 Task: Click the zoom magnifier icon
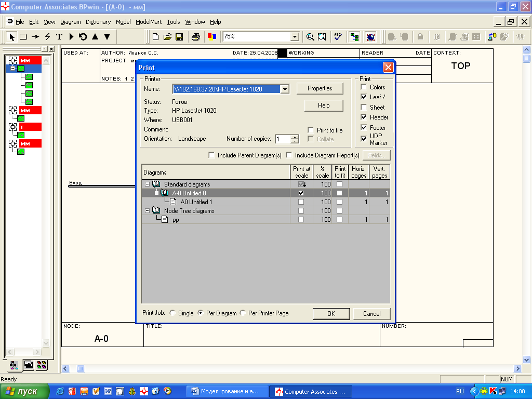pos(310,37)
